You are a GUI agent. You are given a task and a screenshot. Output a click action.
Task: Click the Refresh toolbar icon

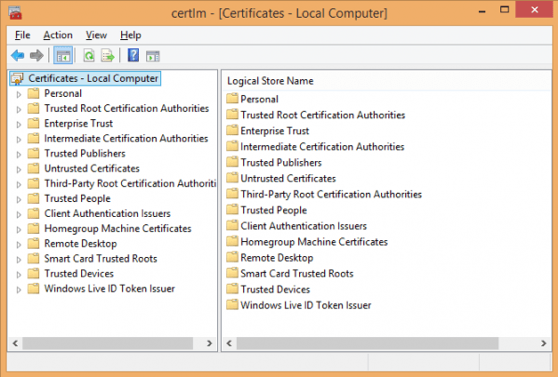pyautogui.click(x=89, y=56)
